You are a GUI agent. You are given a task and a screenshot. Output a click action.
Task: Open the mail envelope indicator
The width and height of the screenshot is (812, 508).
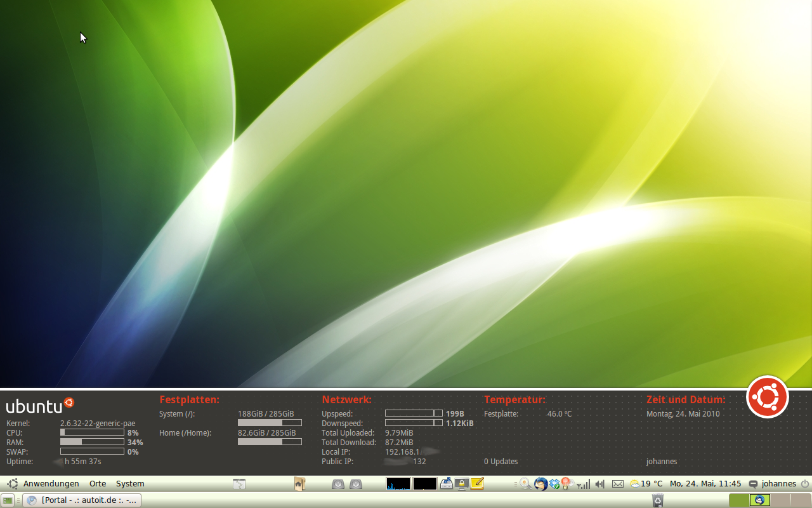[618, 484]
